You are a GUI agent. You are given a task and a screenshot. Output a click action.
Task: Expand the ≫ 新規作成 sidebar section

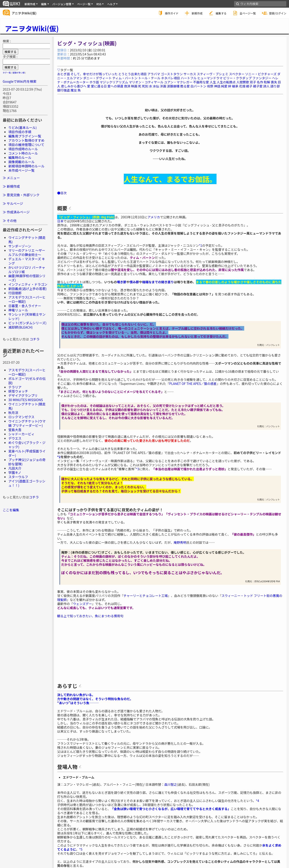tap(11, 186)
